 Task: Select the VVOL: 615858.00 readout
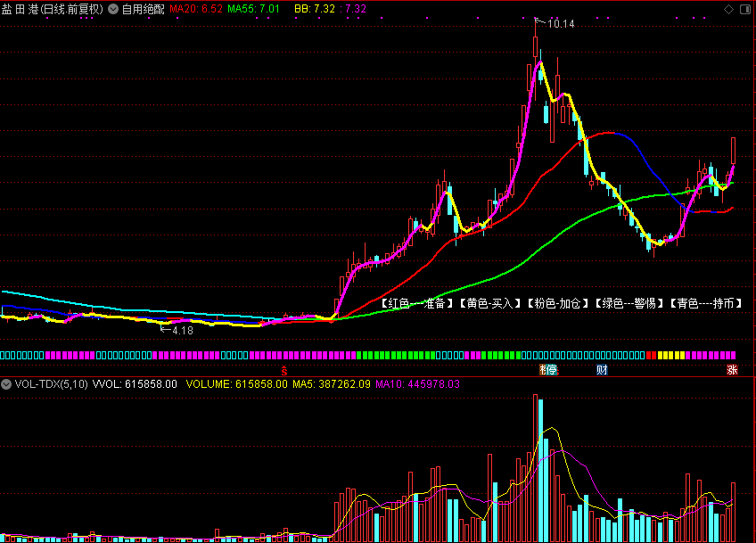[135, 384]
